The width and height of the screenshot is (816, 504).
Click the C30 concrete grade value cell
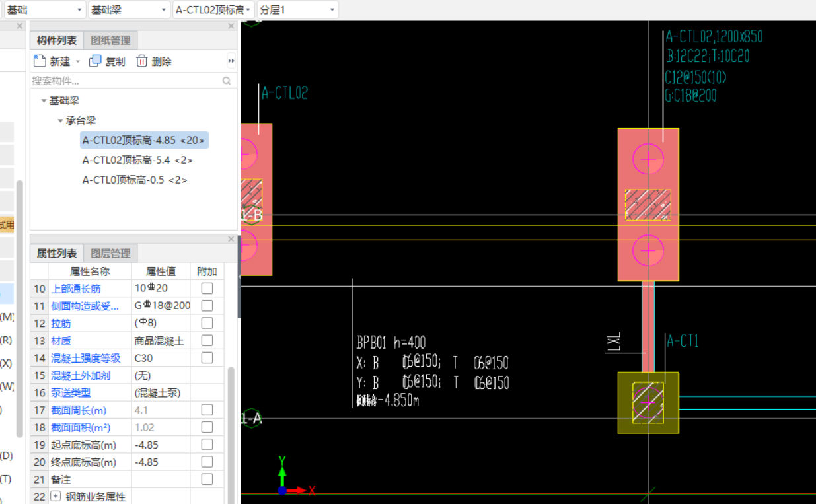pos(161,357)
